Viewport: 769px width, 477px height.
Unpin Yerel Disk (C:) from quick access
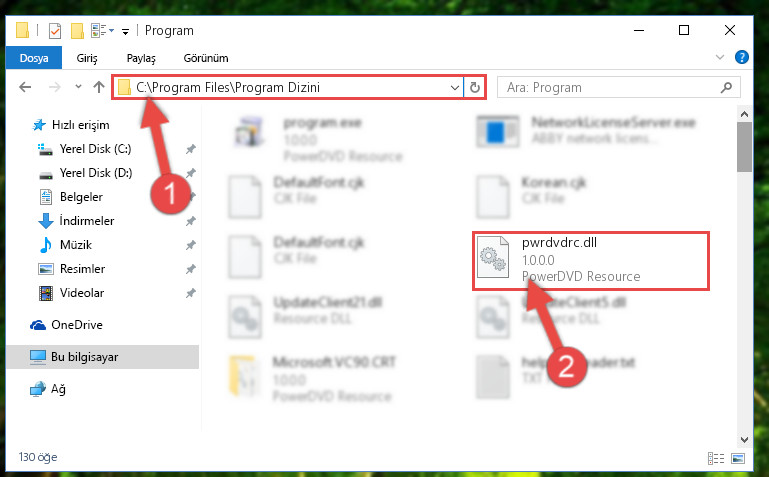point(190,149)
